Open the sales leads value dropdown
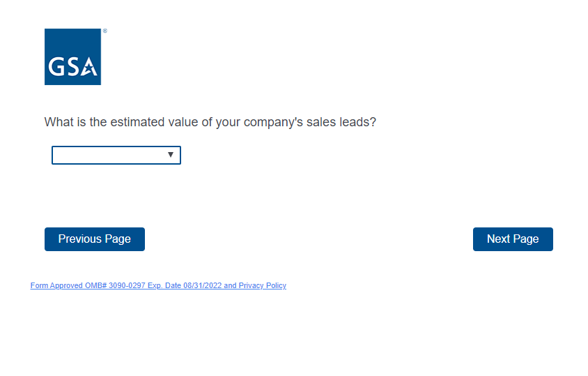Image resolution: width=588 pixels, height=376 pixels. pyautogui.click(x=116, y=155)
